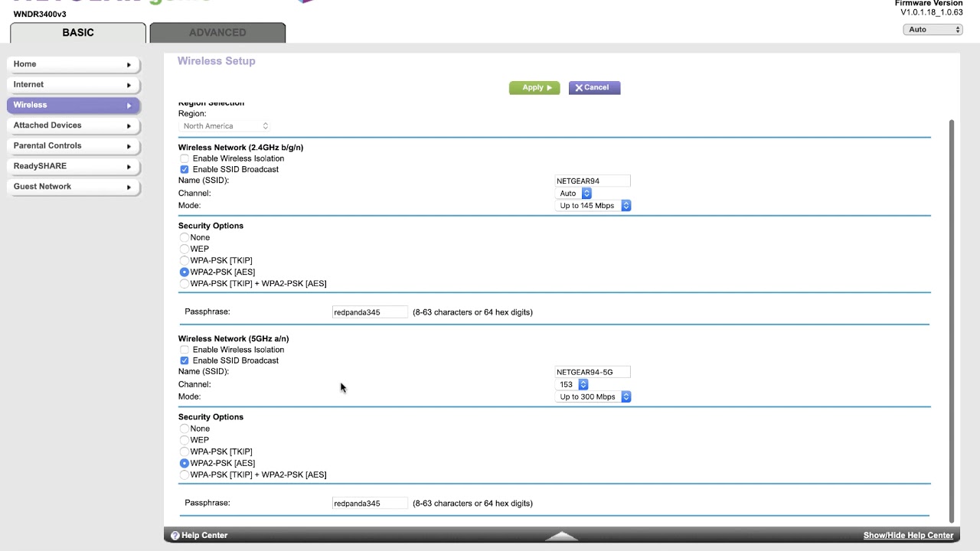Select WPA-PSK [TKIP] for 5GHz network
The image size is (980, 551).
pyautogui.click(x=185, y=452)
